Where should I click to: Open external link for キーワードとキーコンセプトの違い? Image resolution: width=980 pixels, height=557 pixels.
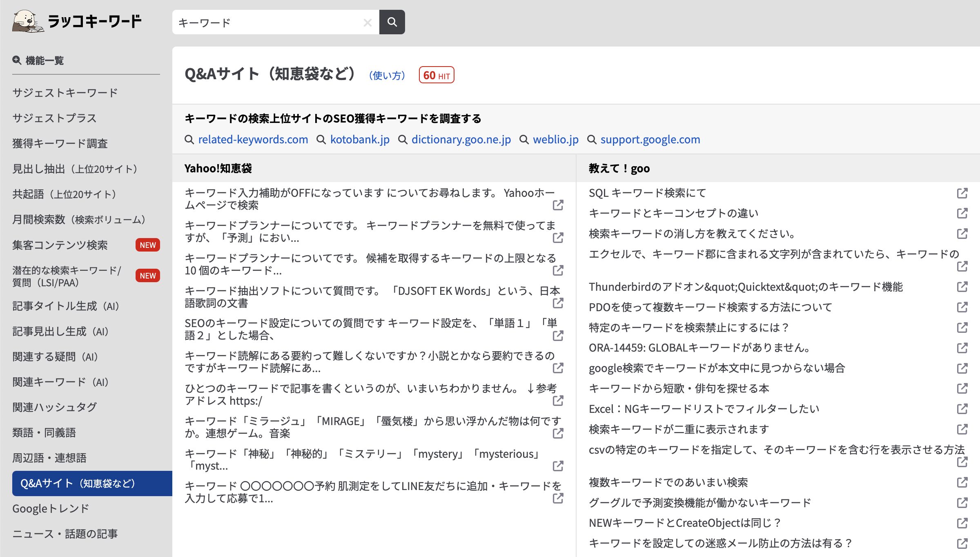[962, 213]
